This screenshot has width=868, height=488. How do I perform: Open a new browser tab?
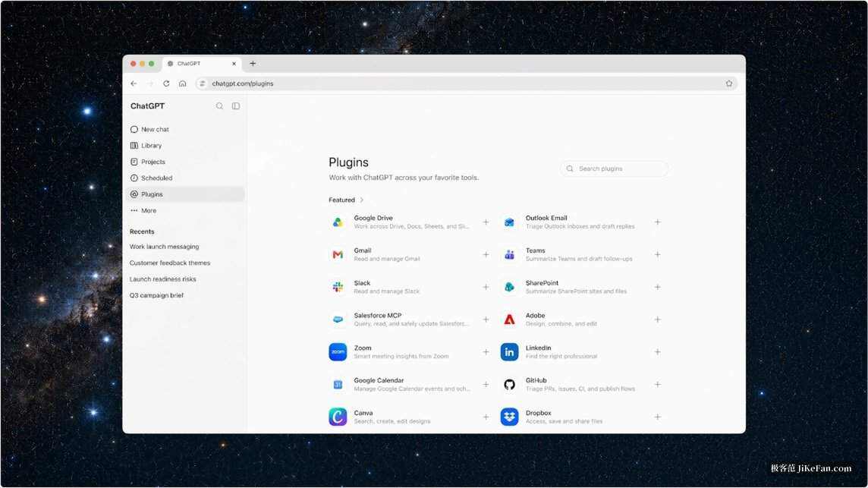[253, 64]
